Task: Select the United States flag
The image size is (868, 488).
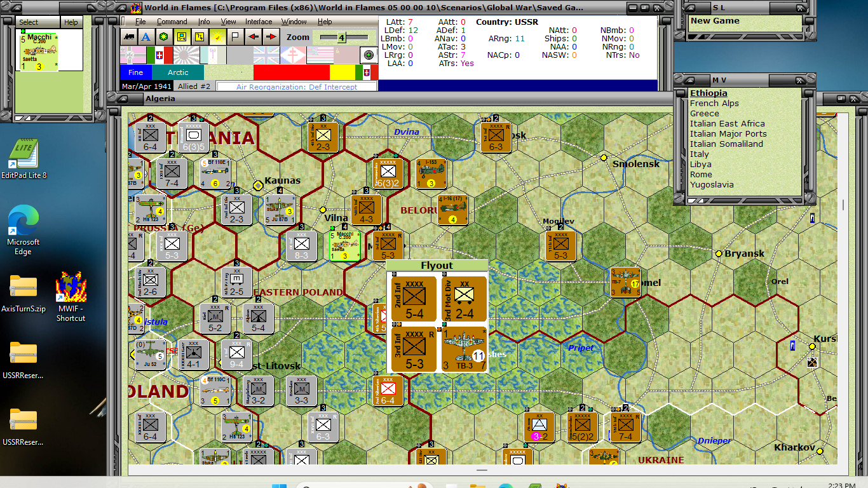Action: [x=320, y=55]
